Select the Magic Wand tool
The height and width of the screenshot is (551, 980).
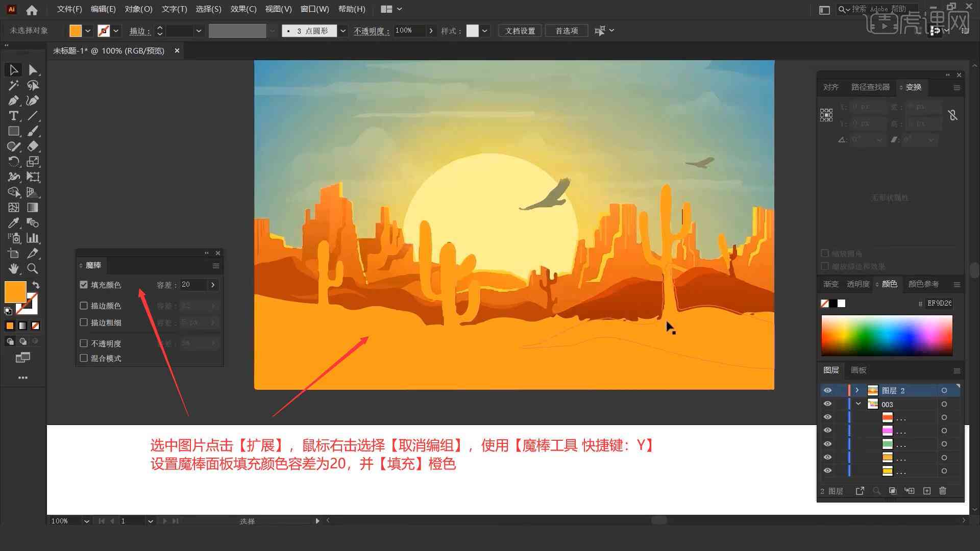12,85
